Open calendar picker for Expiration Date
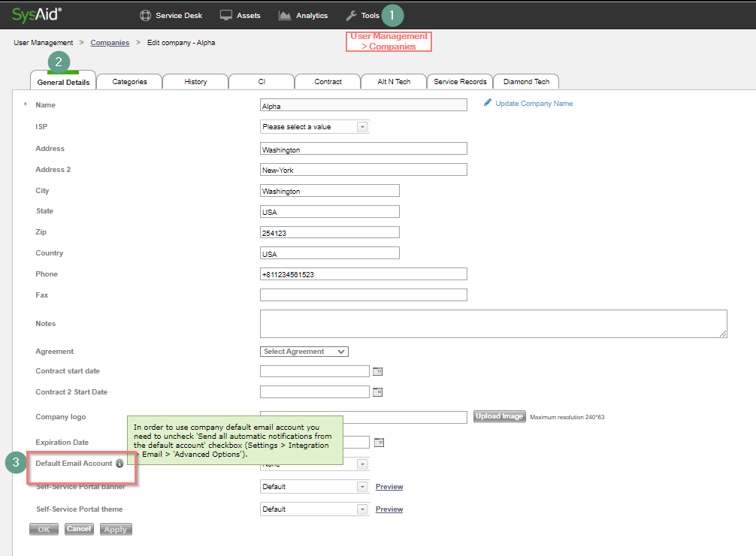Screen dimensions: 756x556 tap(379, 443)
